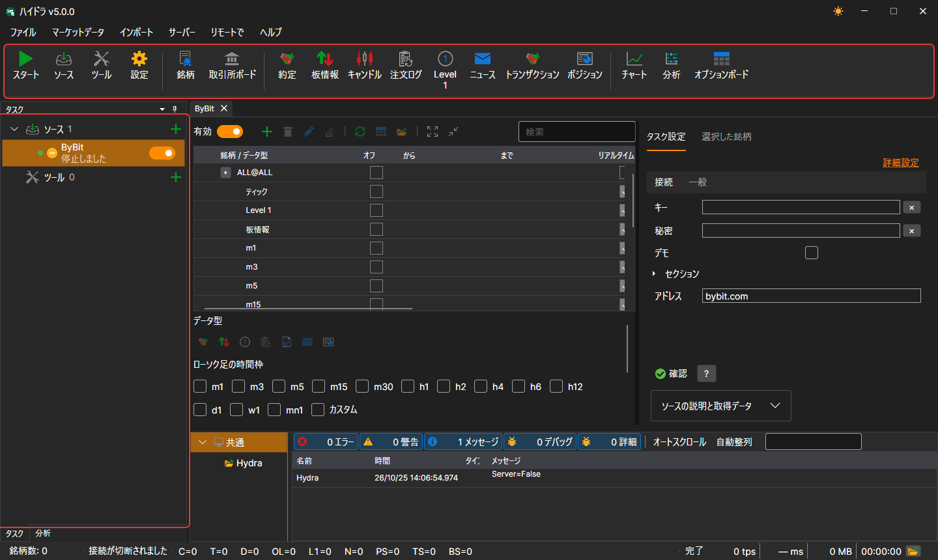
Task: Collapse the ソース 1 tree node
Action: point(14,129)
